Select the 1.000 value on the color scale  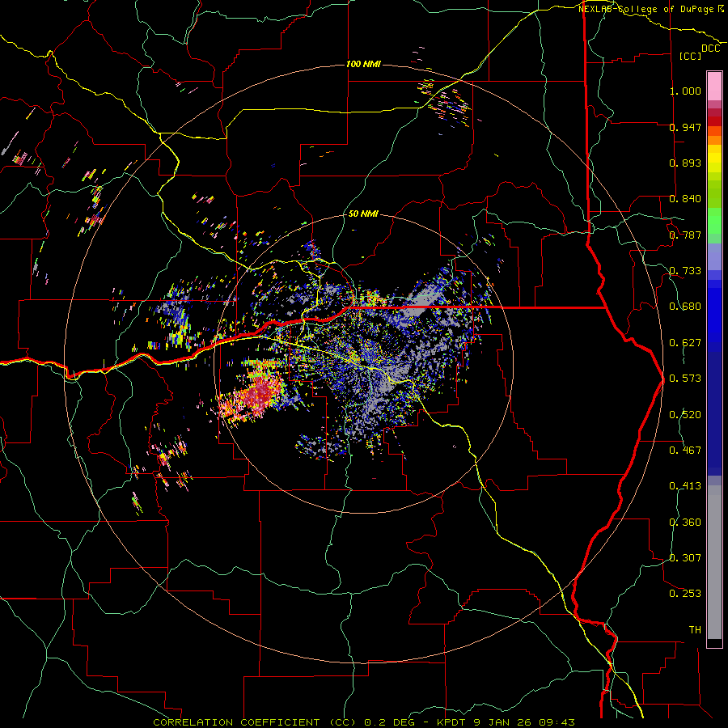click(685, 91)
